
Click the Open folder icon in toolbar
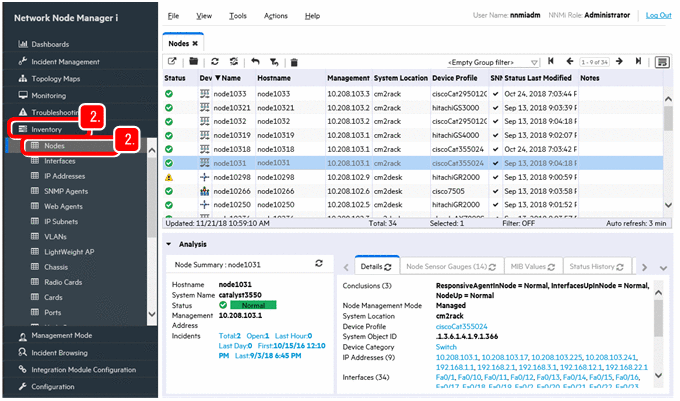(x=195, y=62)
